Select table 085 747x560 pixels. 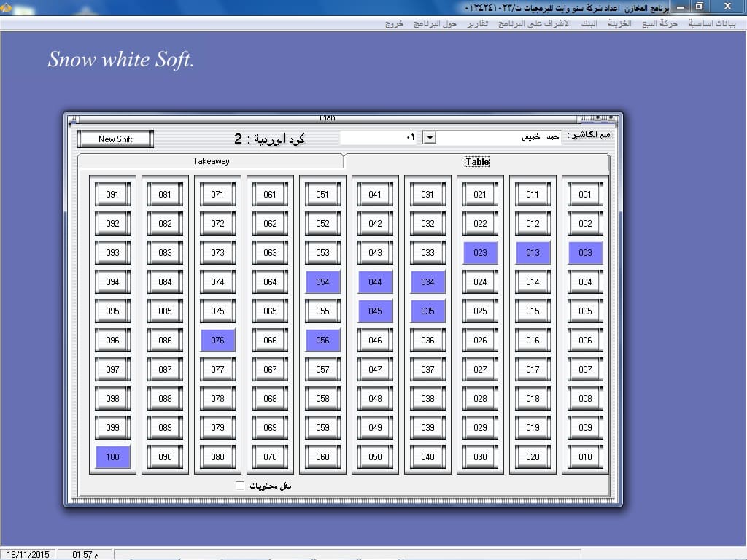pyautogui.click(x=165, y=311)
